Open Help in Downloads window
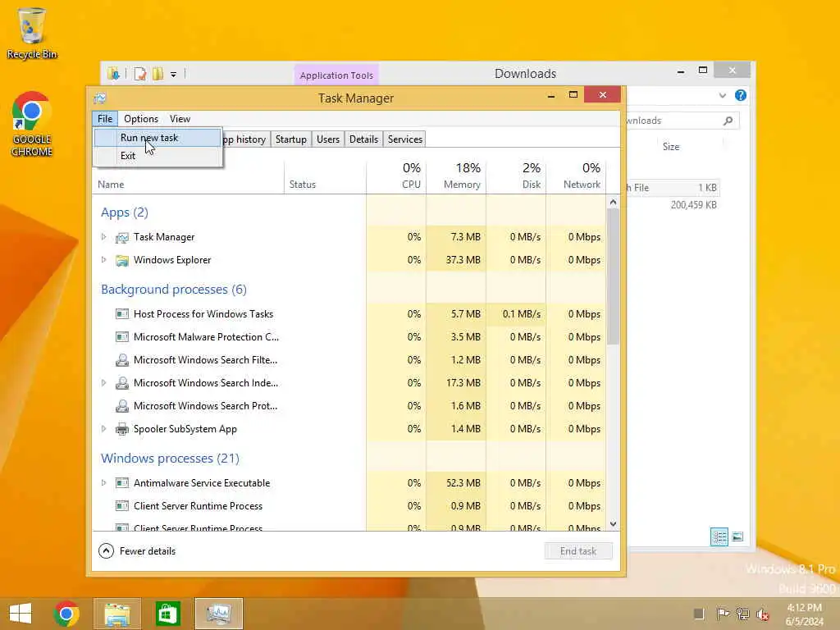 (x=741, y=95)
